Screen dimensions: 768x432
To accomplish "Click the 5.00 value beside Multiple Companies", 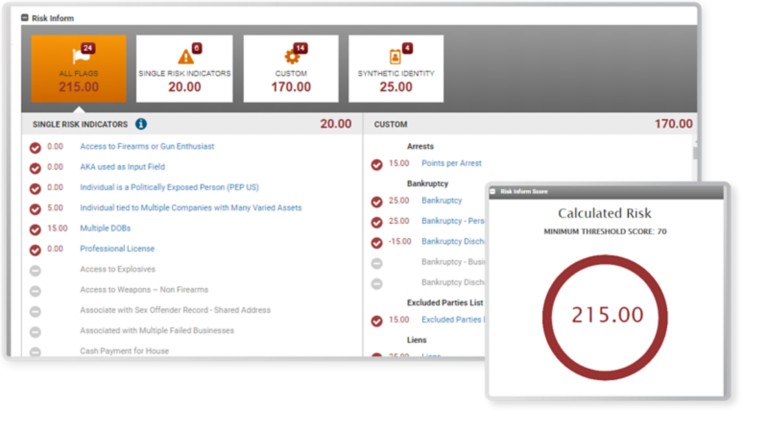I will pyautogui.click(x=55, y=208).
